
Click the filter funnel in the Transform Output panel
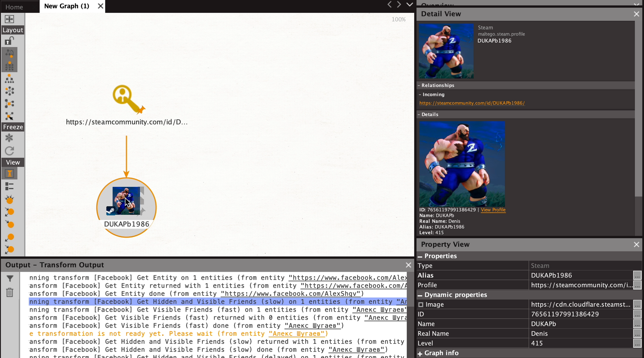click(10, 278)
